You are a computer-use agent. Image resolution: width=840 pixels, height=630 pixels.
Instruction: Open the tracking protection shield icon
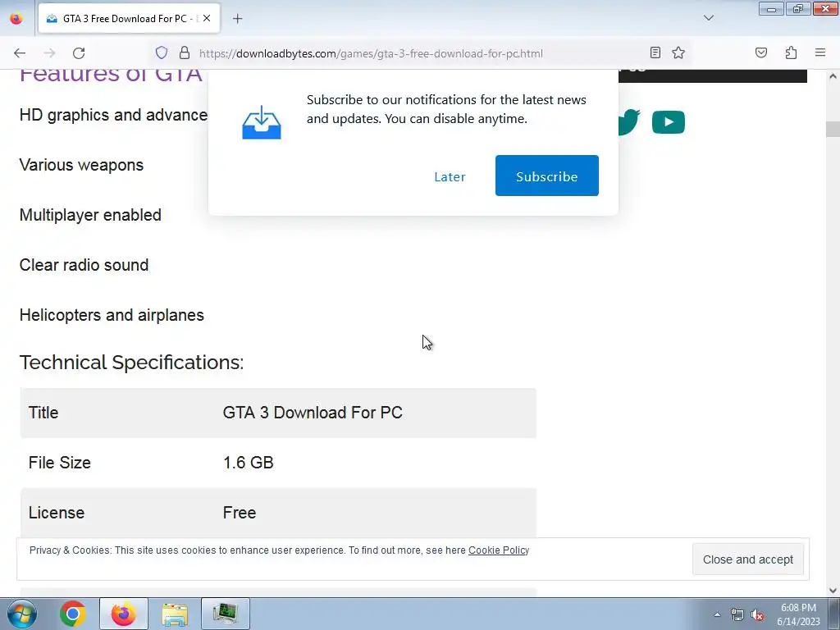(x=162, y=53)
